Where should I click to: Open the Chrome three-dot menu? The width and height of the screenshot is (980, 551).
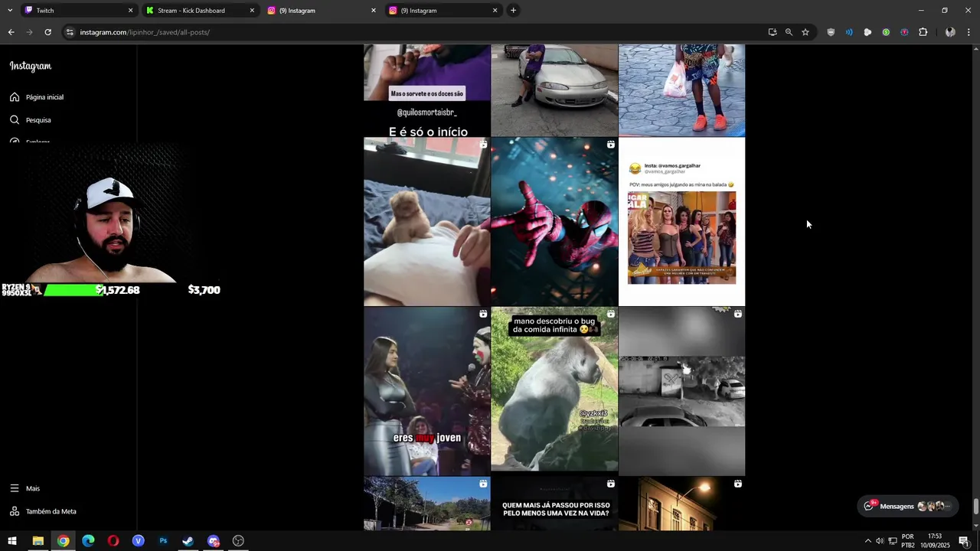point(969,32)
